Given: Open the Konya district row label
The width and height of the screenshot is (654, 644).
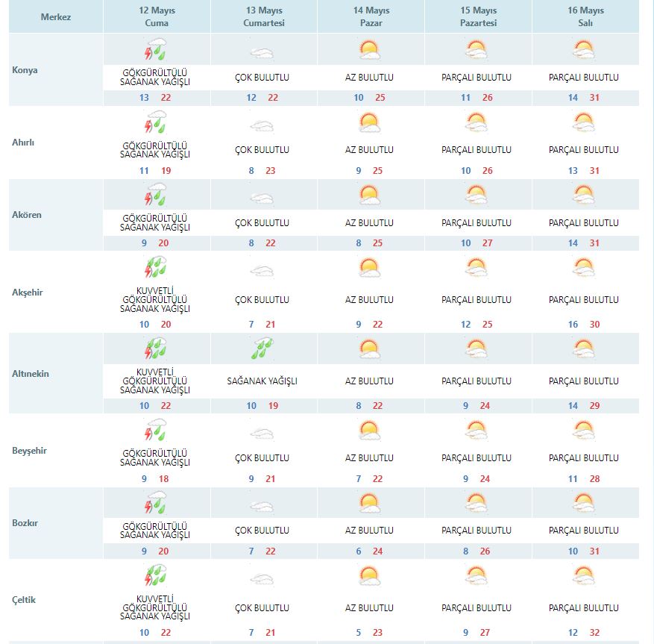Looking at the screenshot, I should (x=25, y=70).
